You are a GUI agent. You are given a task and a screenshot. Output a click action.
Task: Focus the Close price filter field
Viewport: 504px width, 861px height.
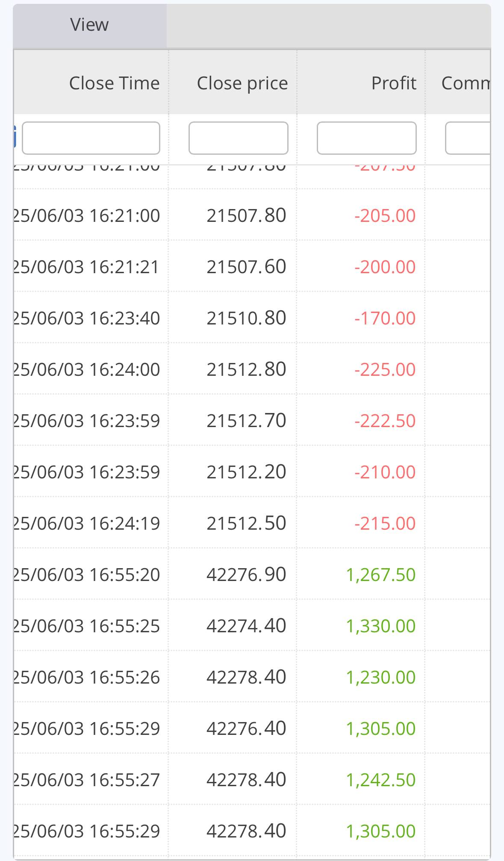[238, 138]
